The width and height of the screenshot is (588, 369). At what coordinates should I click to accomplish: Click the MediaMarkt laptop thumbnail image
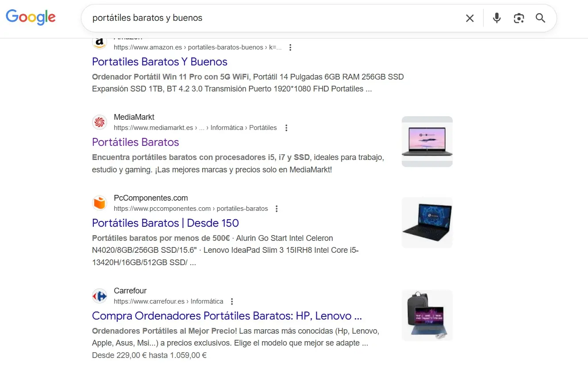tap(427, 141)
